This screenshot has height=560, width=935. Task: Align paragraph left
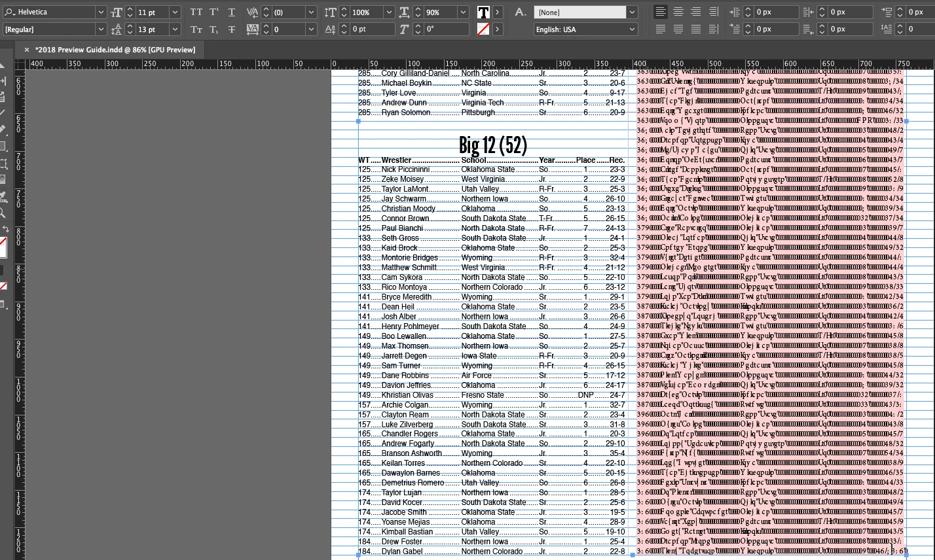[x=661, y=12]
